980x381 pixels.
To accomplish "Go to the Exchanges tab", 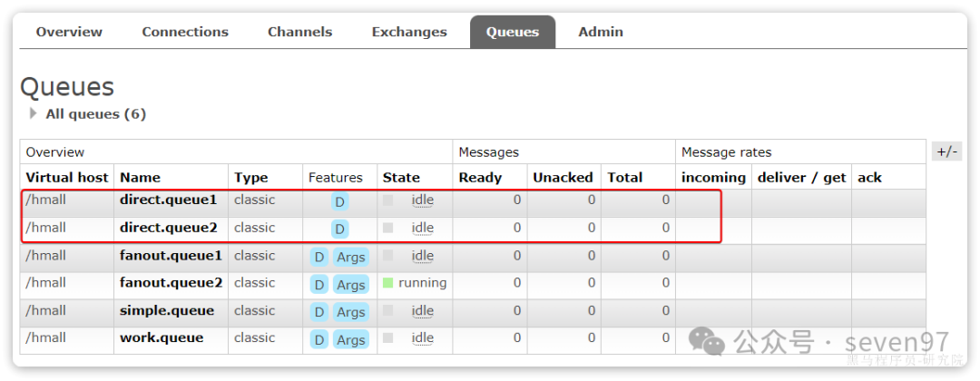I will coord(409,32).
